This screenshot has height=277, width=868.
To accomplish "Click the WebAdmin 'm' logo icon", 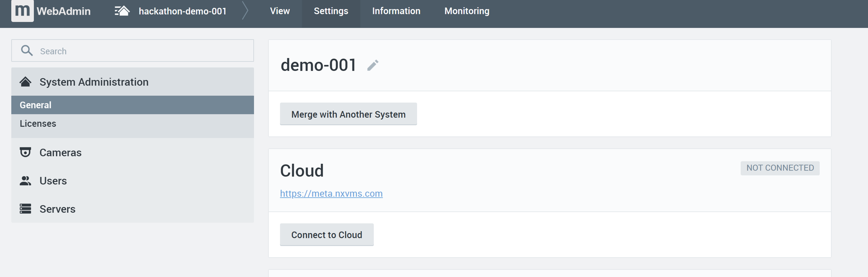I will click(22, 11).
